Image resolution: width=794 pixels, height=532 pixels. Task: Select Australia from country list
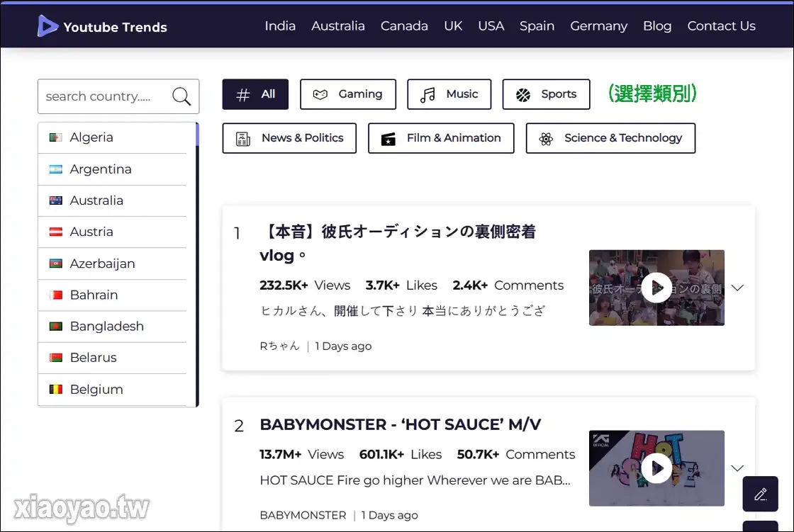(x=113, y=200)
